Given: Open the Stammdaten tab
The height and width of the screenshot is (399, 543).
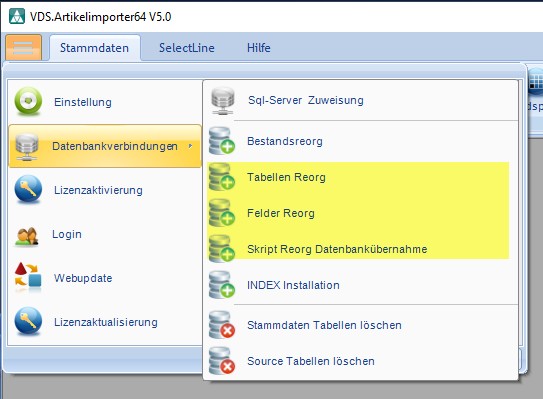Looking at the screenshot, I should pyautogui.click(x=95, y=47).
